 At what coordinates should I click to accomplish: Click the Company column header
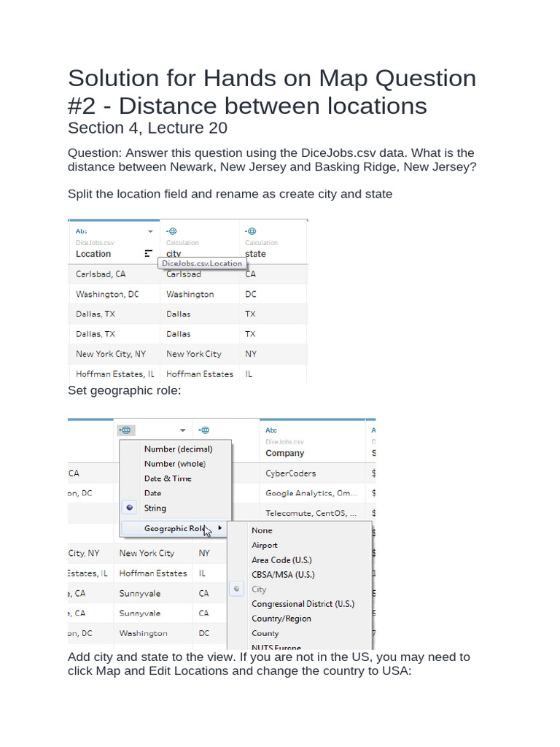point(285,453)
